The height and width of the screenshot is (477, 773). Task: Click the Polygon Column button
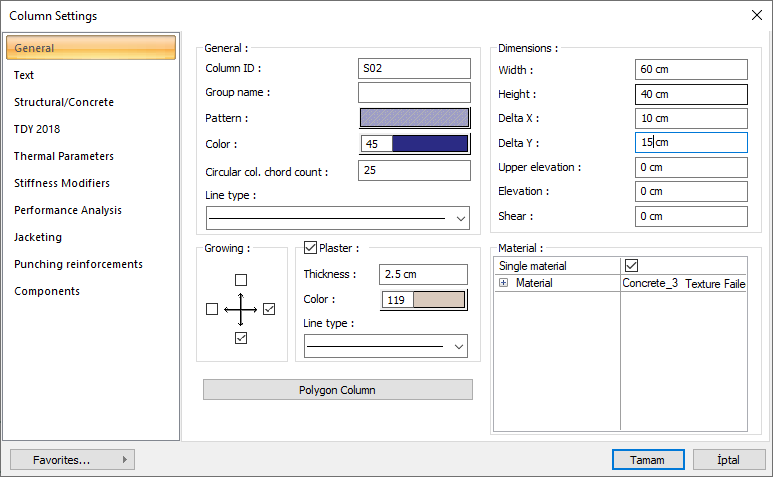click(337, 390)
